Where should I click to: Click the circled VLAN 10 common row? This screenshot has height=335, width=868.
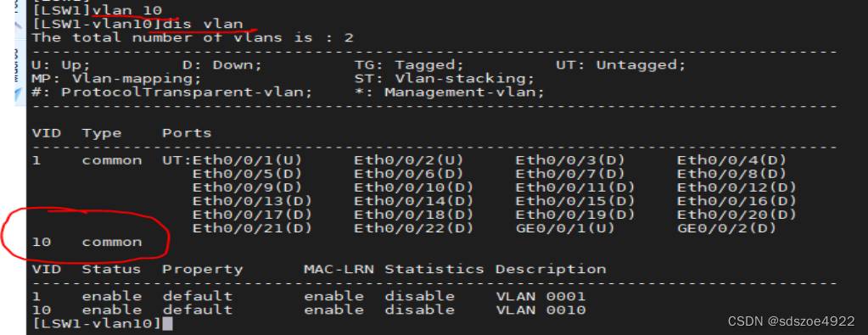point(87,242)
